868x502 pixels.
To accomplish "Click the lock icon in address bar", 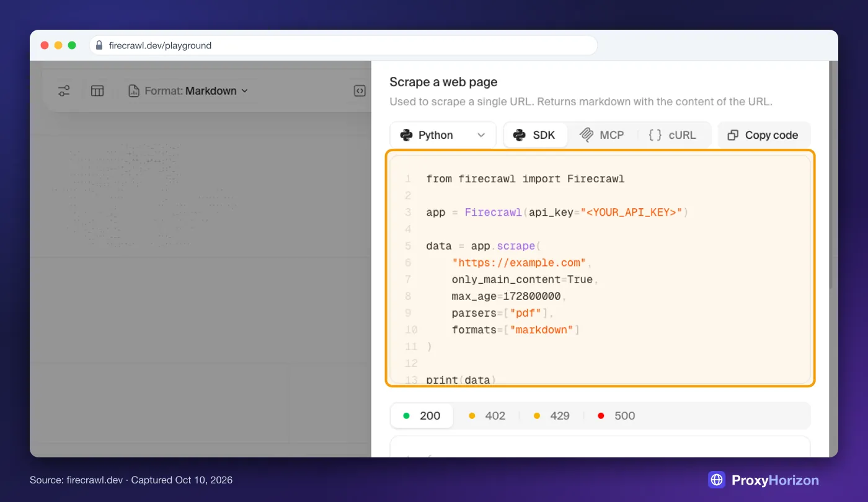I will (x=99, y=45).
